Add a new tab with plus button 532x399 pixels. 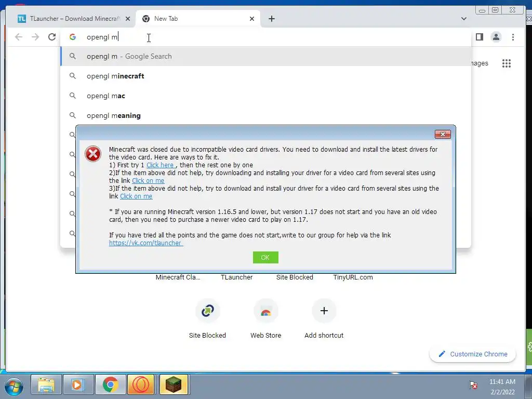[271, 19]
